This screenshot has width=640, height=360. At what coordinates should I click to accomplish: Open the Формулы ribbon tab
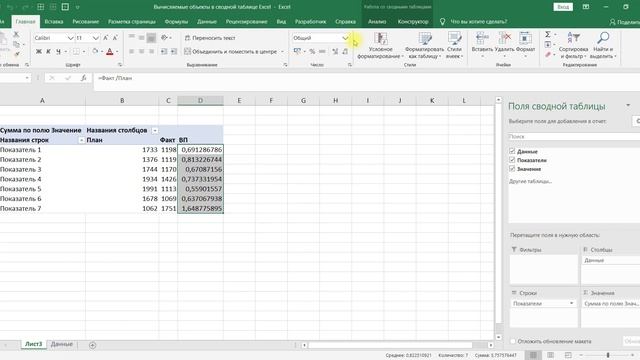[176, 22]
